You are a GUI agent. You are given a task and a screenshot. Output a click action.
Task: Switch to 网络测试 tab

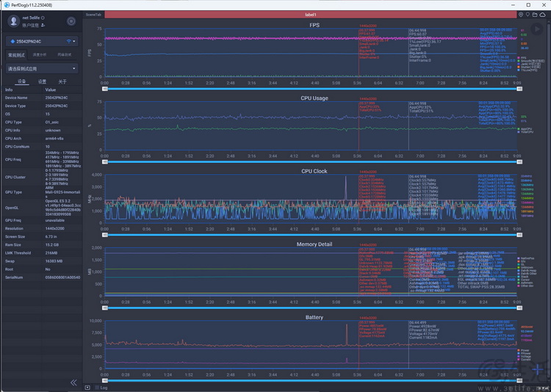(65, 55)
